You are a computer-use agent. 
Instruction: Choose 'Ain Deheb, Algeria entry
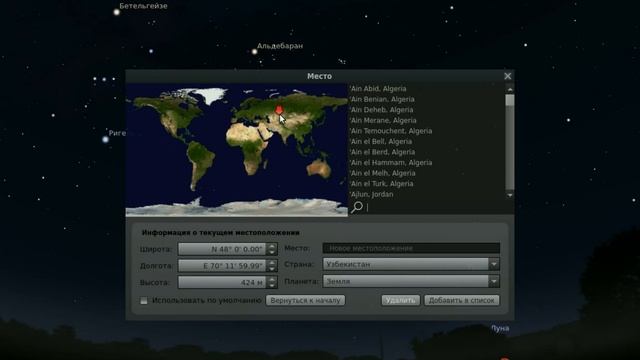click(x=382, y=110)
